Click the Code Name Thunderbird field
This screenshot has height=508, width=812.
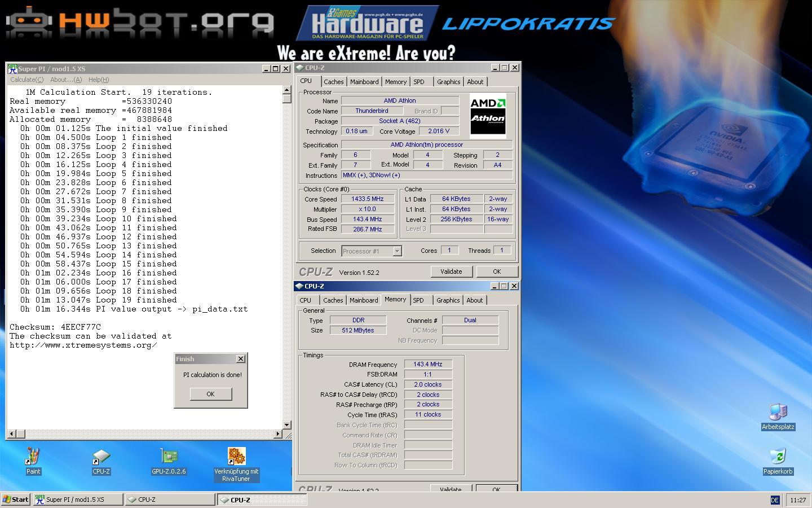click(372, 111)
